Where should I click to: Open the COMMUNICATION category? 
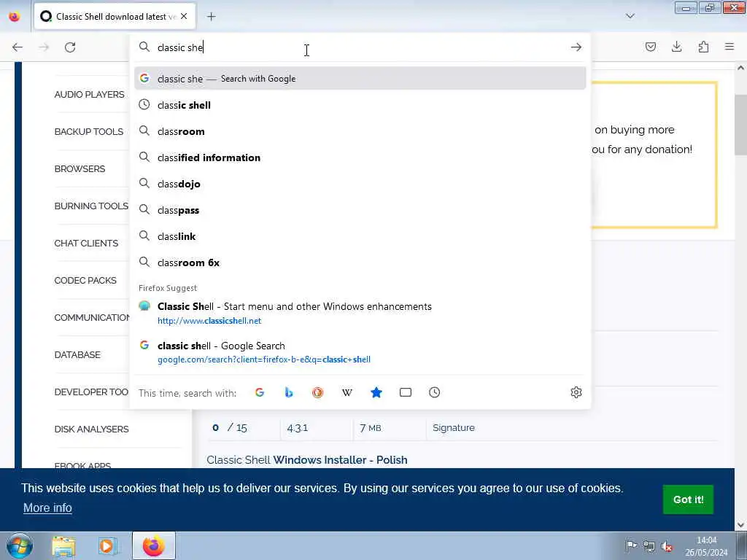pos(91,317)
